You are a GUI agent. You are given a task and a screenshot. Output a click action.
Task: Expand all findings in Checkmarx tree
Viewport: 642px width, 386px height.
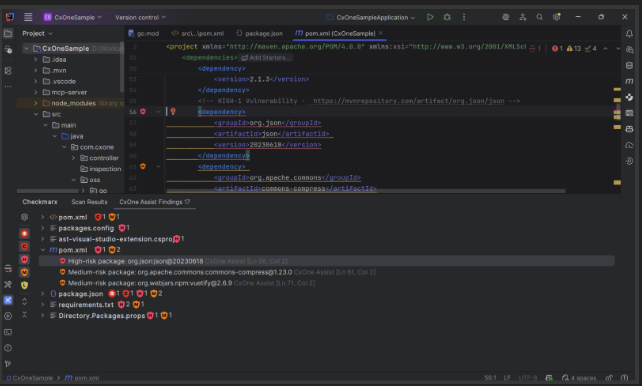point(25,302)
